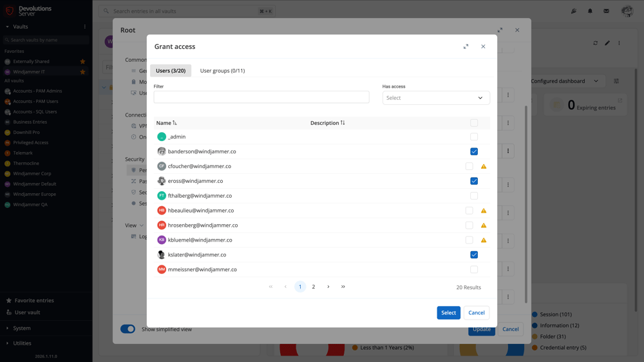Check the fthalberg@windjammer.co checkbox

tap(474, 196)
